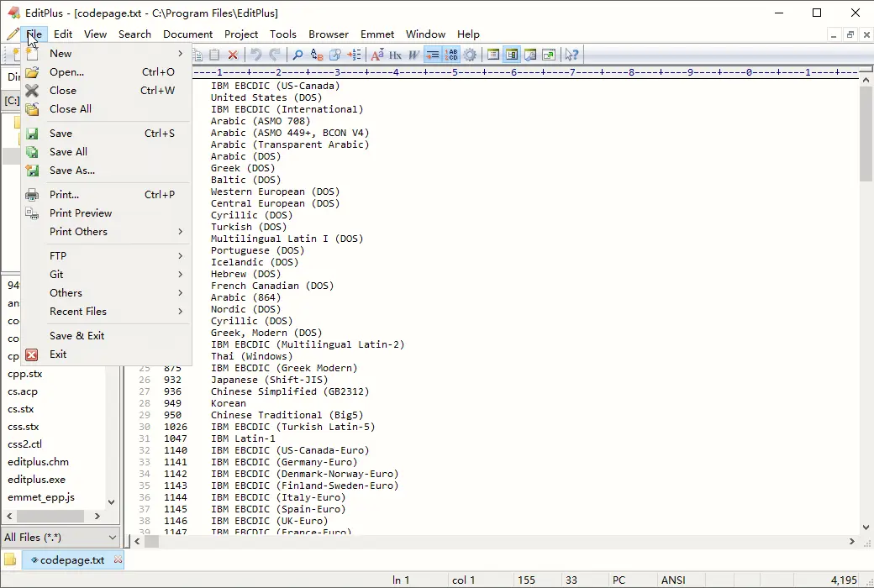Click the Undo arrow icon
The height and width of the screenshot is (588, 874).
pyautogui.click(x=255, y=55)
